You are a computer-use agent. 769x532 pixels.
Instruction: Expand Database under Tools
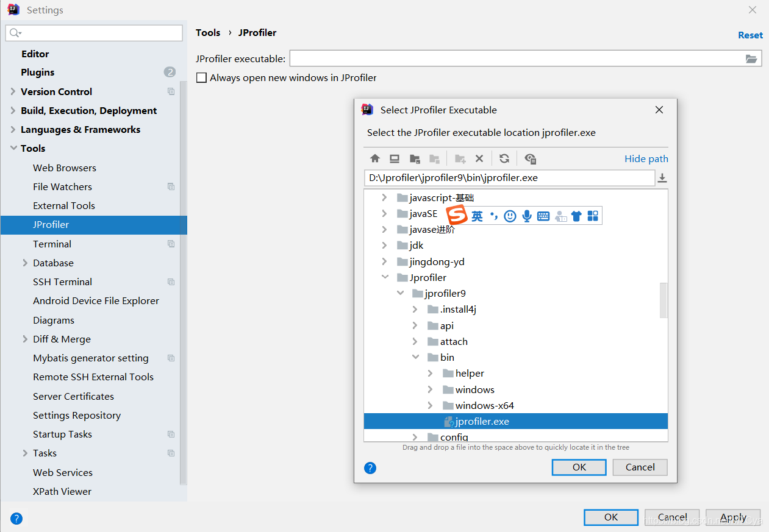[x=25, y=263]
